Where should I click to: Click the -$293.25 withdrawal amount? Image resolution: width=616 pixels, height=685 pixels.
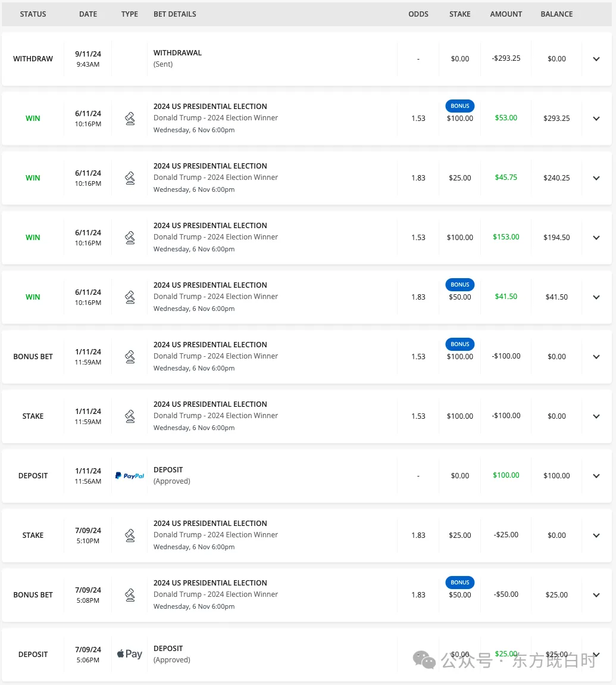pos(506,58)
